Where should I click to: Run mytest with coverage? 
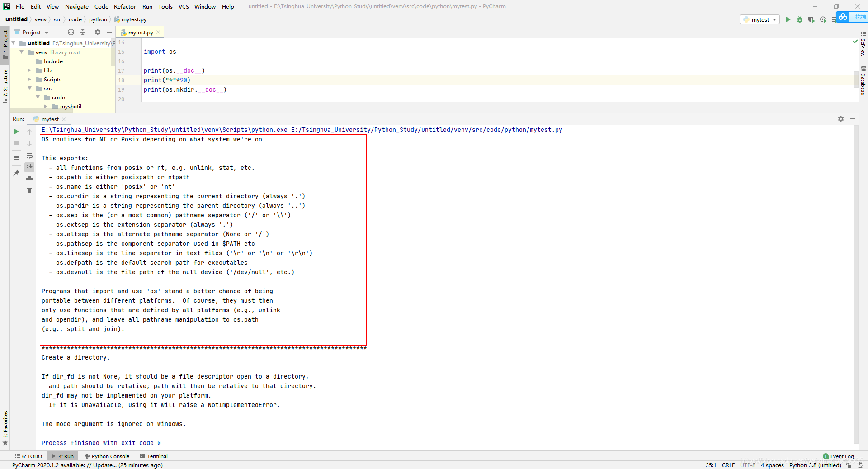(x=811, y=19)
